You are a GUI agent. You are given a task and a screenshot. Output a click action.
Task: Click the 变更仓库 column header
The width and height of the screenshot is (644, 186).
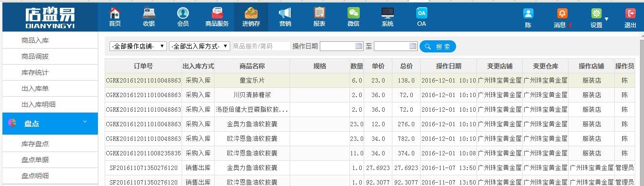click(546, 66)
